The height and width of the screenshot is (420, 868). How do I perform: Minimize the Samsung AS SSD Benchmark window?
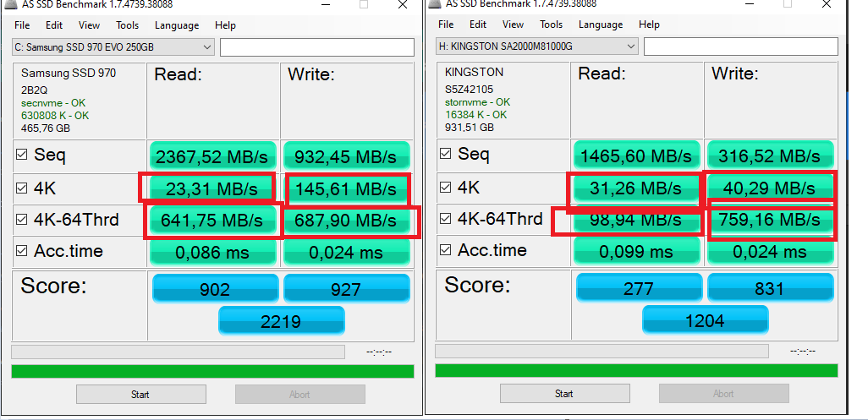click(326, 4)
